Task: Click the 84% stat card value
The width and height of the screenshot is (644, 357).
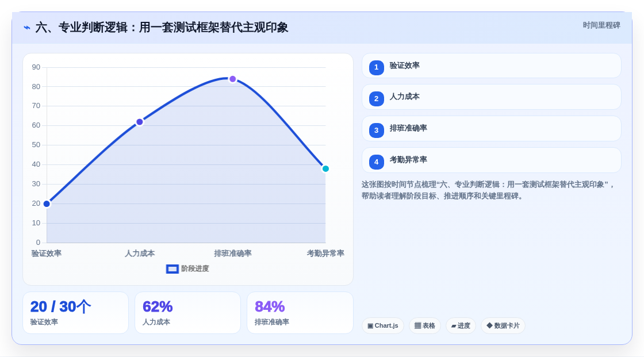Action: coord(270,307)
